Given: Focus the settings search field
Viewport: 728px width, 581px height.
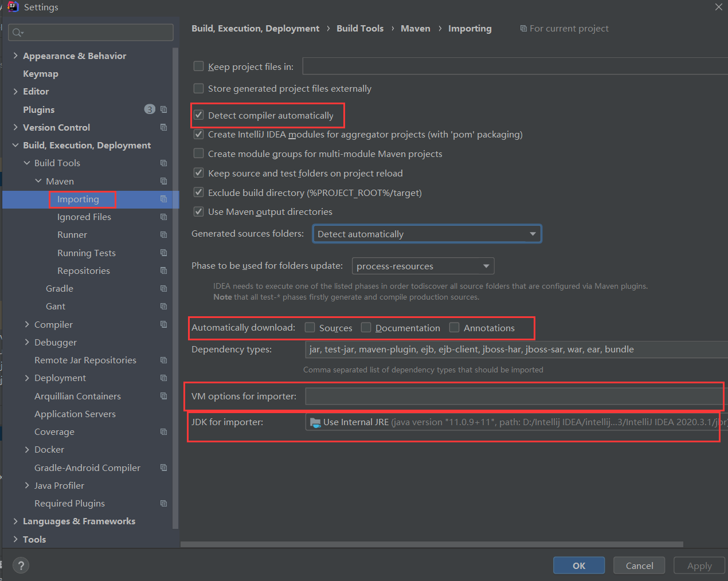Looking at the screenshot, I should coord(91,33).
